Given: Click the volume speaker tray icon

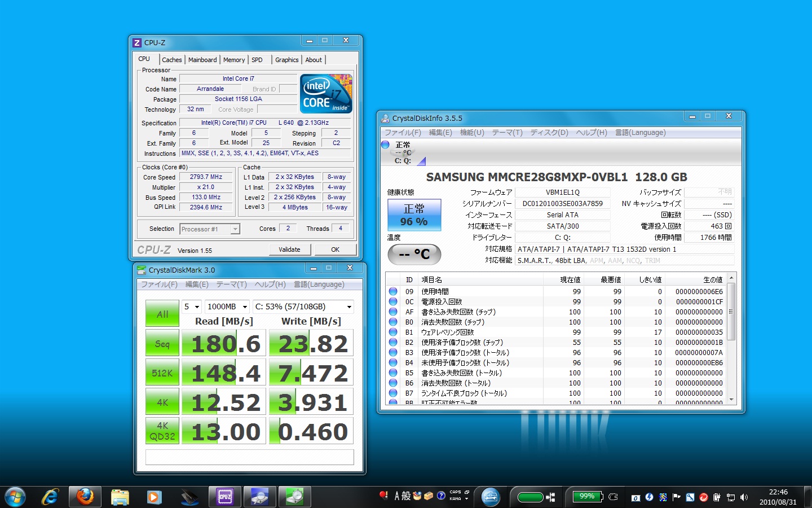Looking at the screenshot, I should tap(744, 497).
